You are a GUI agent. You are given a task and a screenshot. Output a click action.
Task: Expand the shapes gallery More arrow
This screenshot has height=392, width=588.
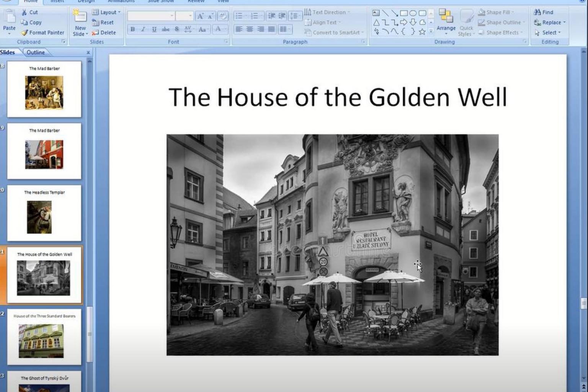point(431,31)
